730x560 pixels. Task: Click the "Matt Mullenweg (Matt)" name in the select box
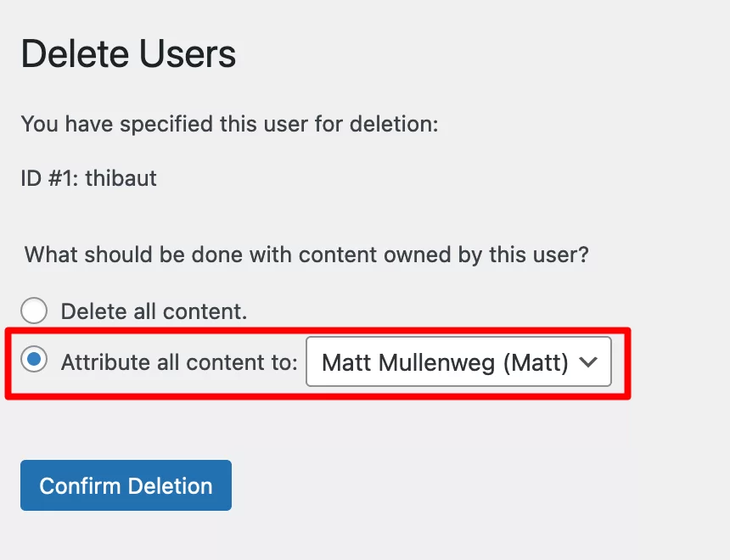click(445, 362)
